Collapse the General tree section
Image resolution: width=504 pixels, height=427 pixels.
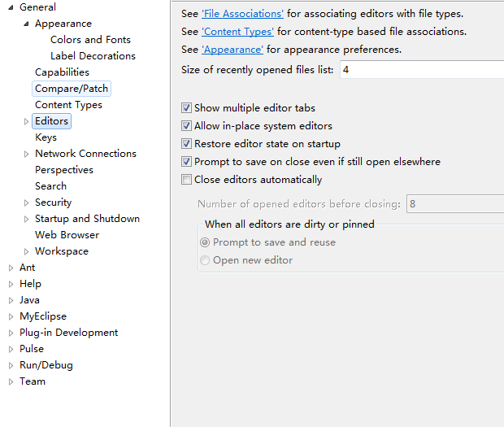pos(11,7)
